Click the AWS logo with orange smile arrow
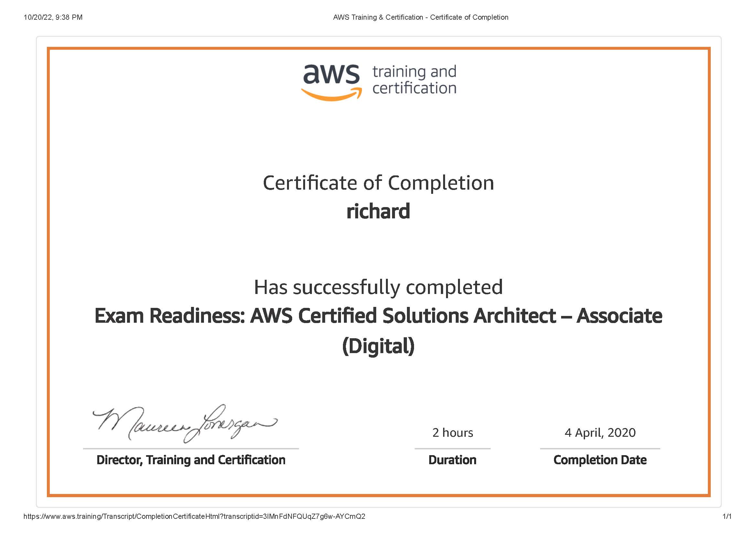The width and height of the screenshot is (756, 534). coord(331,82)
